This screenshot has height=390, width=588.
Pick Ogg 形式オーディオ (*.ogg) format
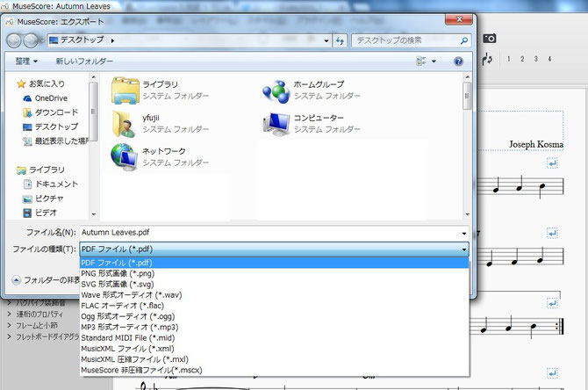[x=275, y=316]
